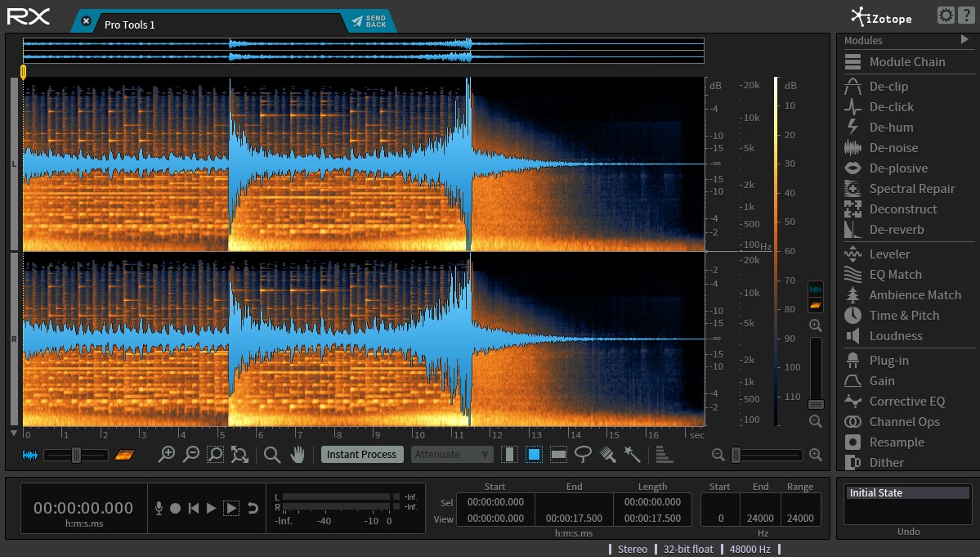Toggle loop playback
980x557 pixels.
(253, 508)
